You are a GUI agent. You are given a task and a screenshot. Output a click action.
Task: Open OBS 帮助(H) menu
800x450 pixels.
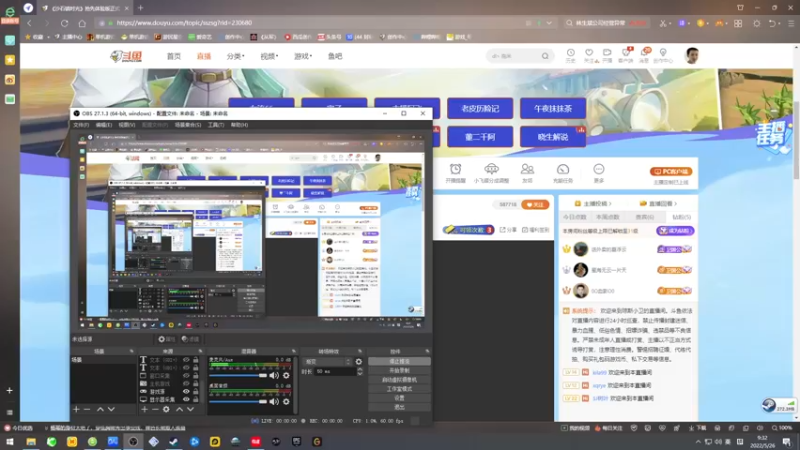click(x=239, y=124)
